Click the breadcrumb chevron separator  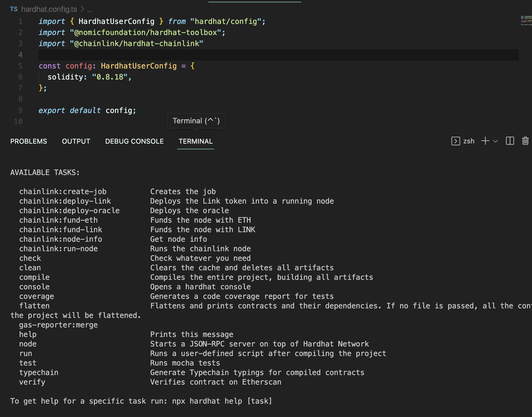click(x=82, y=9)
